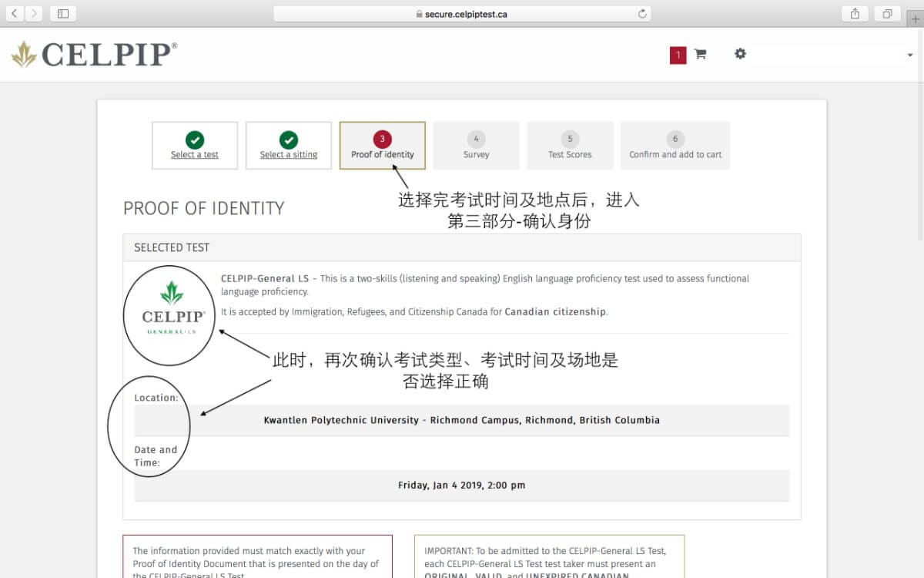Screen dimensions: 924x578
Task: Jump to the Survey step
Action: (x=477, y=145)
